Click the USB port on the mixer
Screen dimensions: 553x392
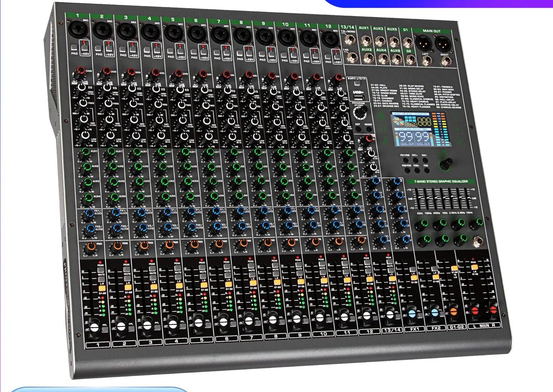pos(359,98)
